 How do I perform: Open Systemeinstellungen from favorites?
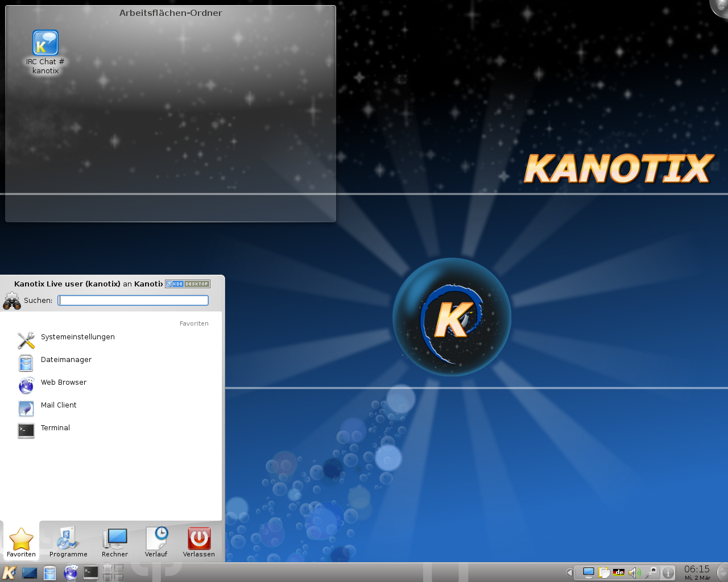pyautogui.click(x=111, y=340)
